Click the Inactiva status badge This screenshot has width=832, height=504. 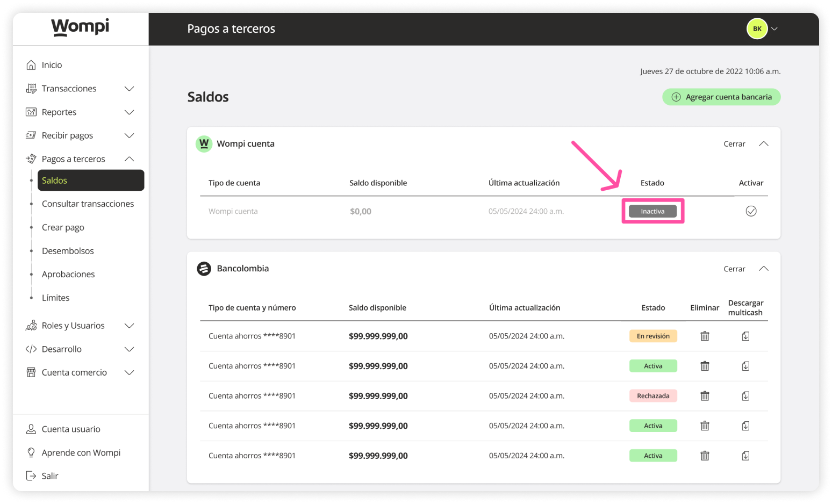coord(652,211)
